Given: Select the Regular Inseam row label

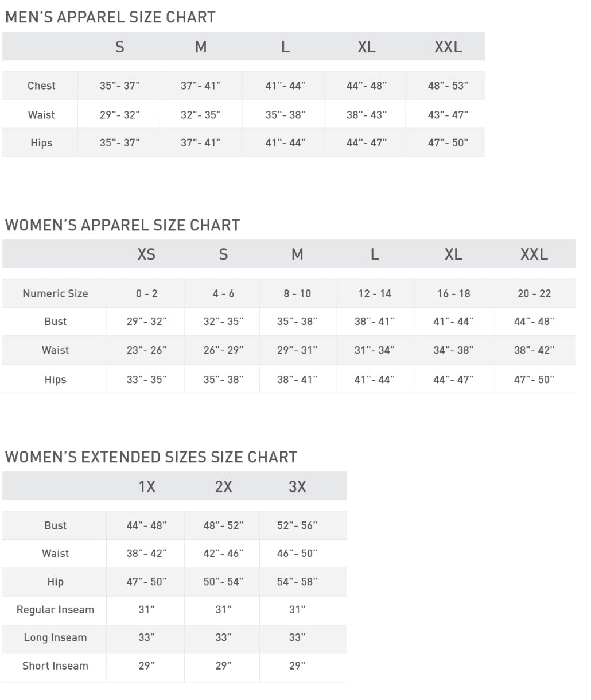Looking at the screenshot, I should tap(55, 610).
